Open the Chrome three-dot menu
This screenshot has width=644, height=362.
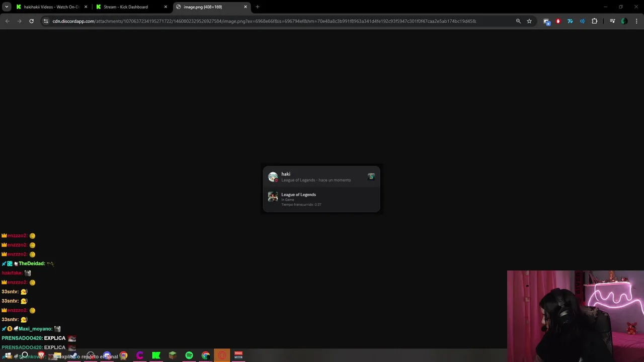(x=637, y=21)
